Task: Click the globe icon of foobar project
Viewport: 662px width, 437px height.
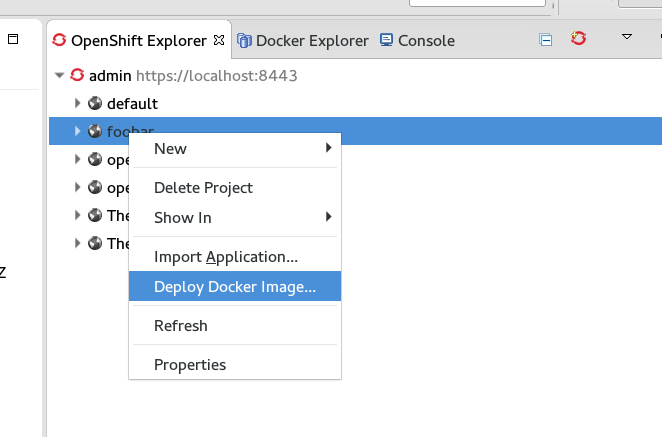Action: 95,131
